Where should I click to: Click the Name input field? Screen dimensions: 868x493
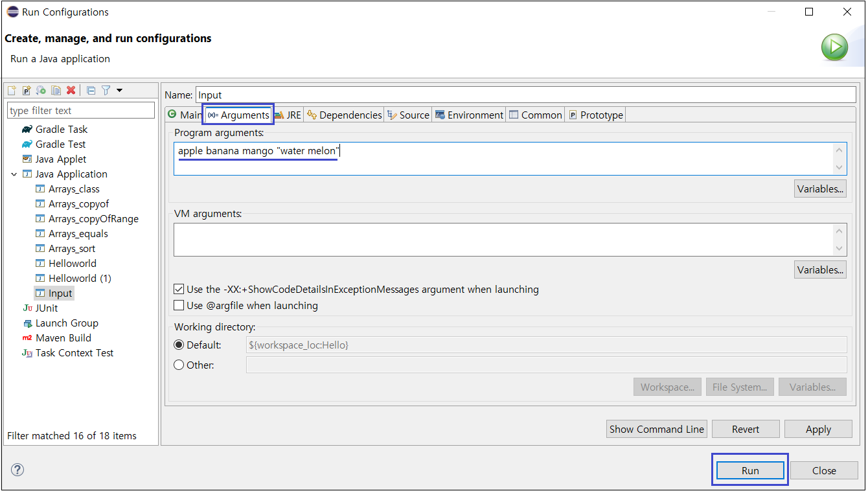(x=525, y=95)
